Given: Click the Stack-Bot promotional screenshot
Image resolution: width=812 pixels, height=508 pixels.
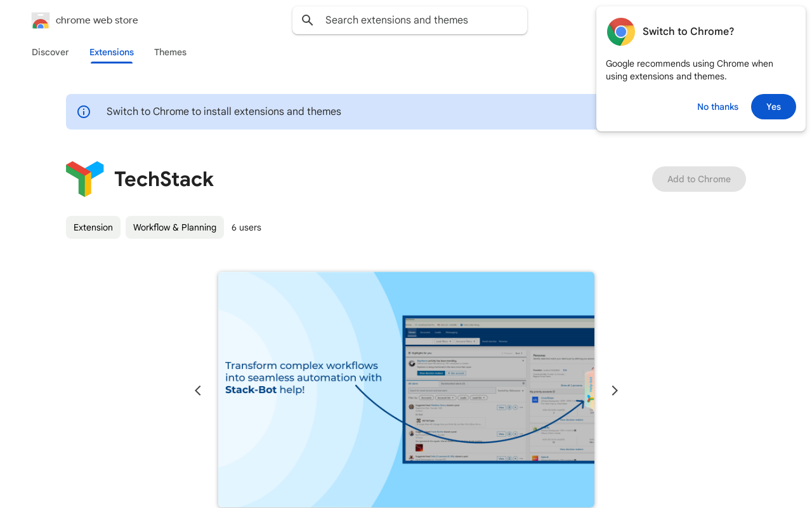Looking at the screenshot, I should pos(406,389).
